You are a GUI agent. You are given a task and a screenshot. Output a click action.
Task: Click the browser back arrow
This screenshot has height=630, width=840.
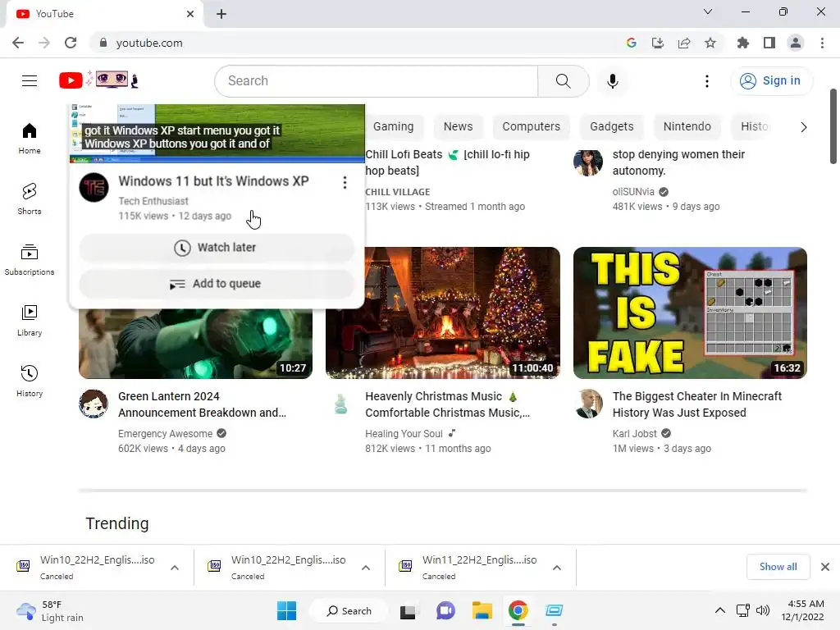click(x=18, y=43)
